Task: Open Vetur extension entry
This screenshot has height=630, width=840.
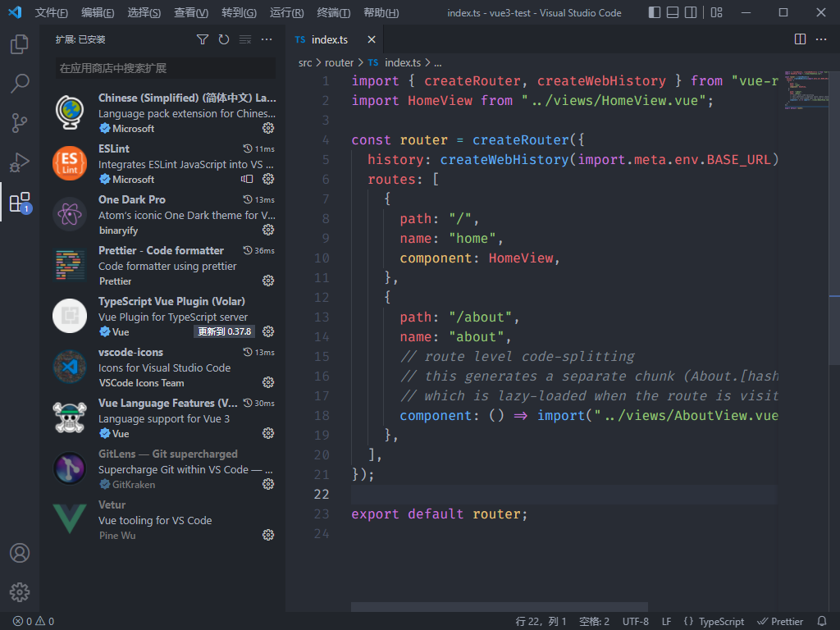Action: click(x=164, y=519)
